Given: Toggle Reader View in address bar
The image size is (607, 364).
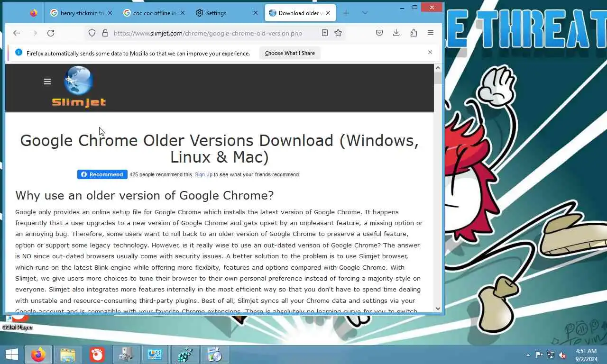Looking at the screenshot, I should (325, 33).
